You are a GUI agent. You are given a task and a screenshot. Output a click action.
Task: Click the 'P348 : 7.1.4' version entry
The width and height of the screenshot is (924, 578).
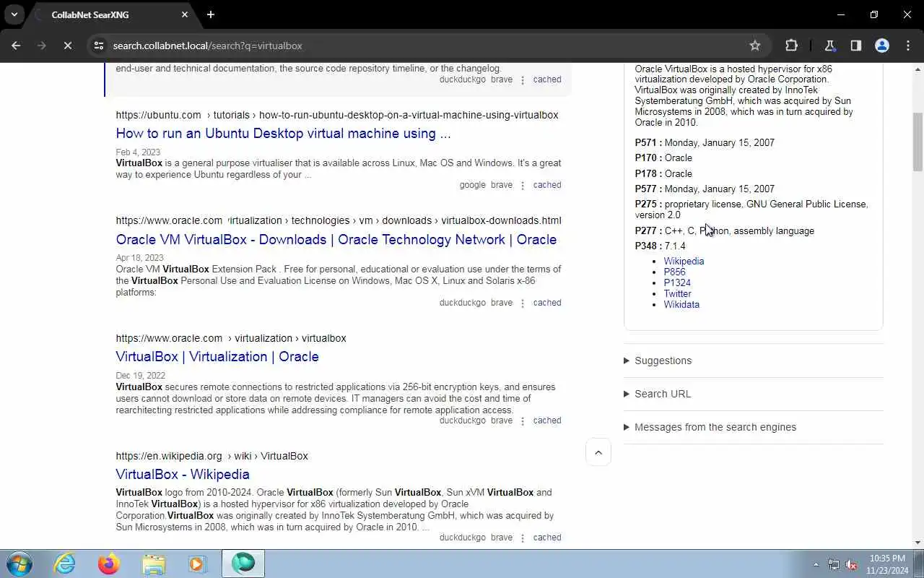[x=660, y=246]
